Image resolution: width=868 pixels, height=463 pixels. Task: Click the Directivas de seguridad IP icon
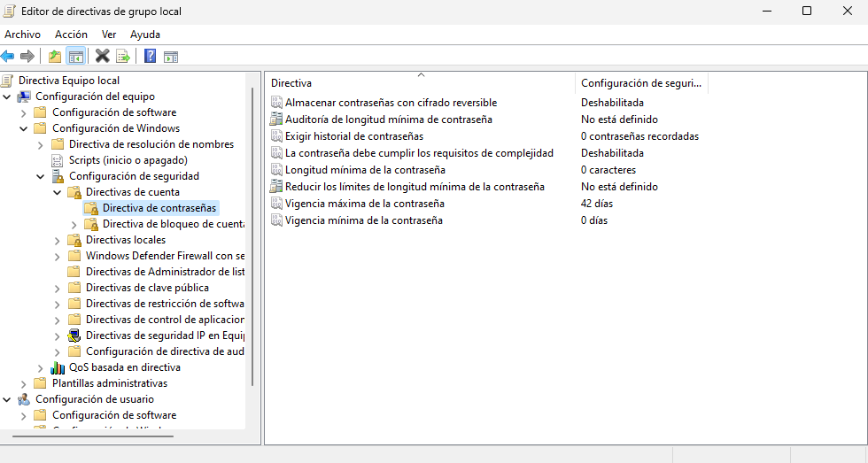[x=75, y=336]
